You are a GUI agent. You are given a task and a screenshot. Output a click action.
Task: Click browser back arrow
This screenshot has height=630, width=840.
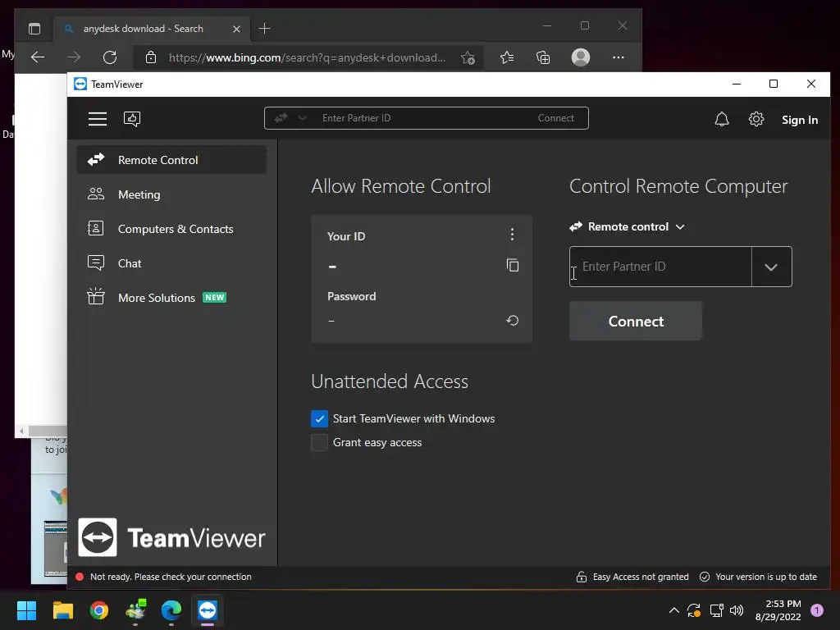click(38, 57)
